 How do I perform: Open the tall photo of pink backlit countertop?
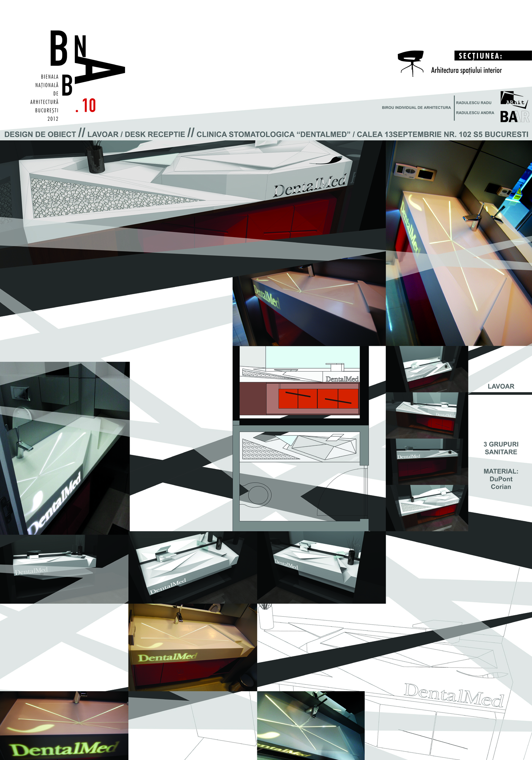point(459,243)
